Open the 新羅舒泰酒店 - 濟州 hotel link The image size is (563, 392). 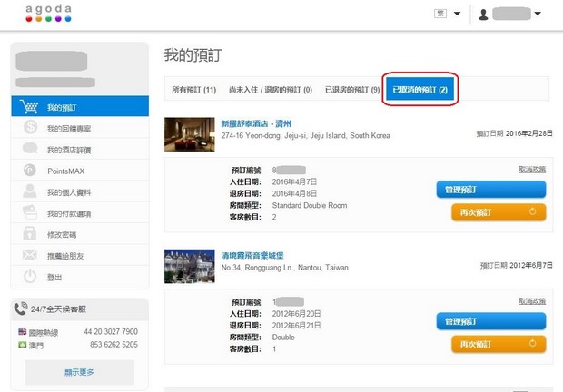click(x=256, y=123)
